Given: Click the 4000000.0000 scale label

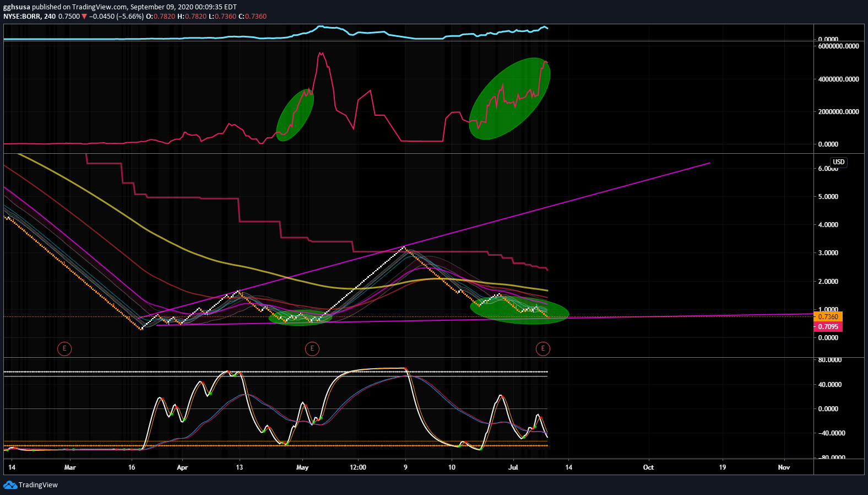Looking at the screenshot, I should pyautogui.click(x=838, y=79).
